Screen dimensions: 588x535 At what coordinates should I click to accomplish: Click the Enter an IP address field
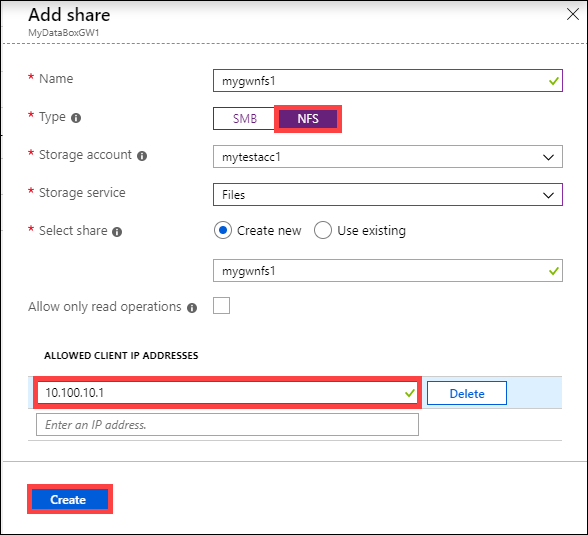coord(227,424)
